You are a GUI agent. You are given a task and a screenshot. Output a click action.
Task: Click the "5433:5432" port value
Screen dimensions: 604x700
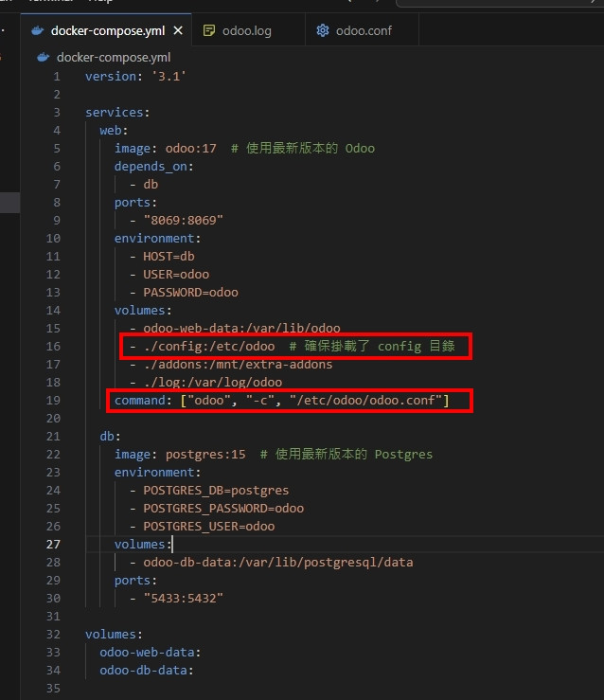(183, 599)
